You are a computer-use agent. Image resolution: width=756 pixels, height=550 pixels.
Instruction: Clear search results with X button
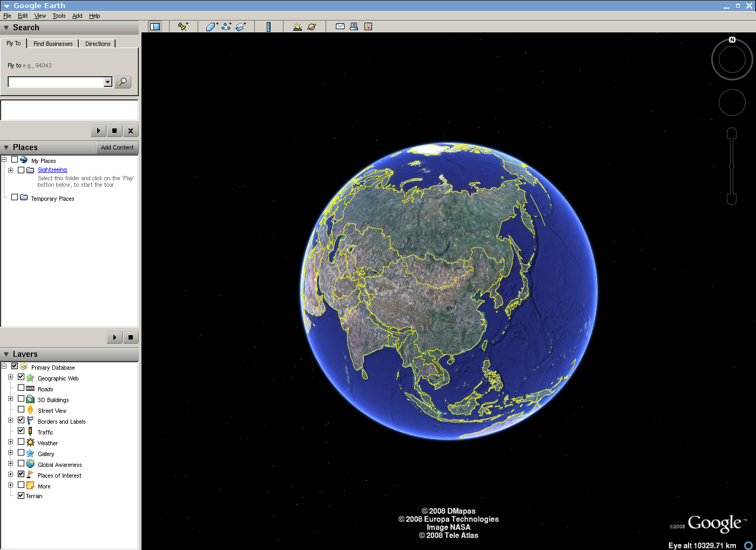(x=131, y=131)
